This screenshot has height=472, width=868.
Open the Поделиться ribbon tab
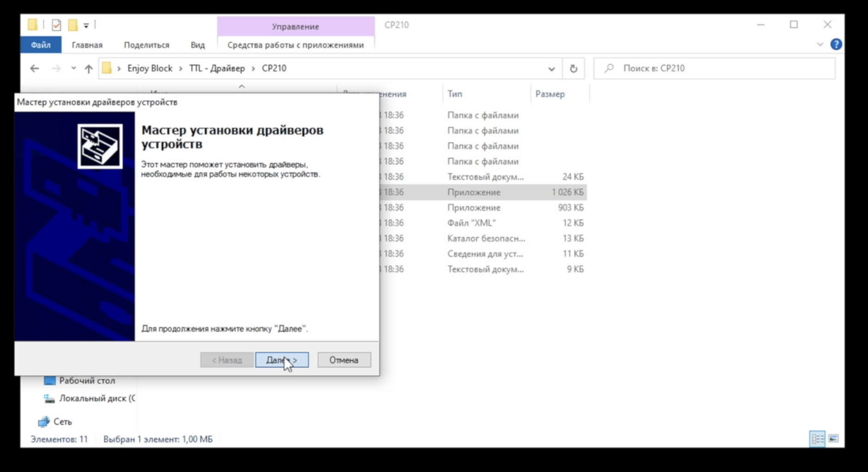pos(146,45)
